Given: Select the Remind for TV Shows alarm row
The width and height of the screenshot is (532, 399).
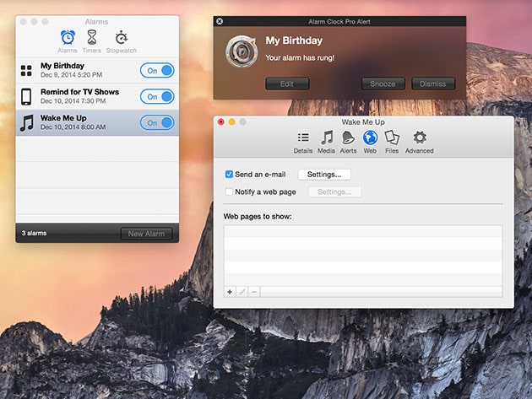Looking at the screenshot, I should tap(97, 97).
